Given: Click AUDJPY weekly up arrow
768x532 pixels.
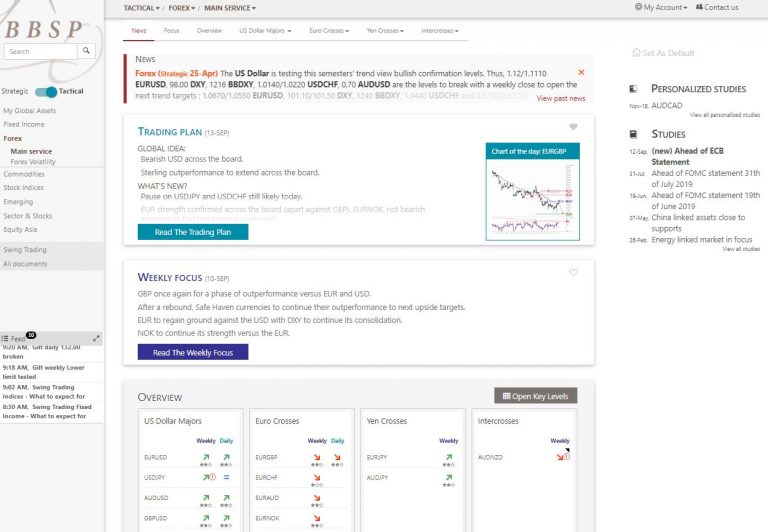Looking at the screenshot, I should tap(449, 477).
